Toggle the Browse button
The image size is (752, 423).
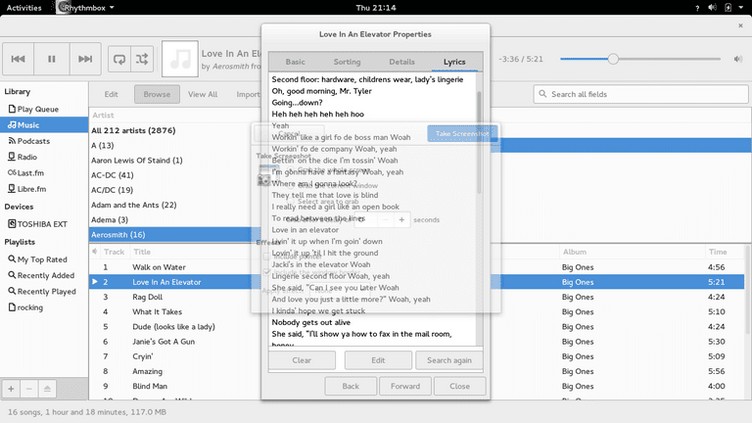pyautogui.click(x=157, y=94)
